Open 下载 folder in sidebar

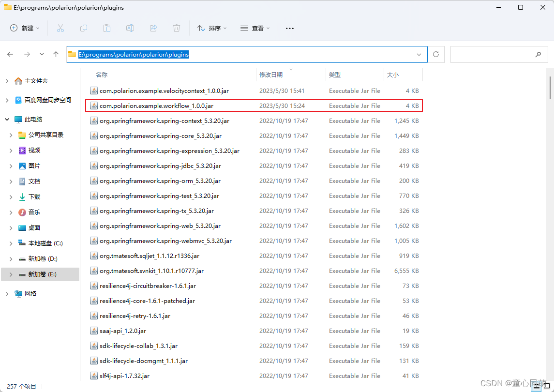pos(34,197)
